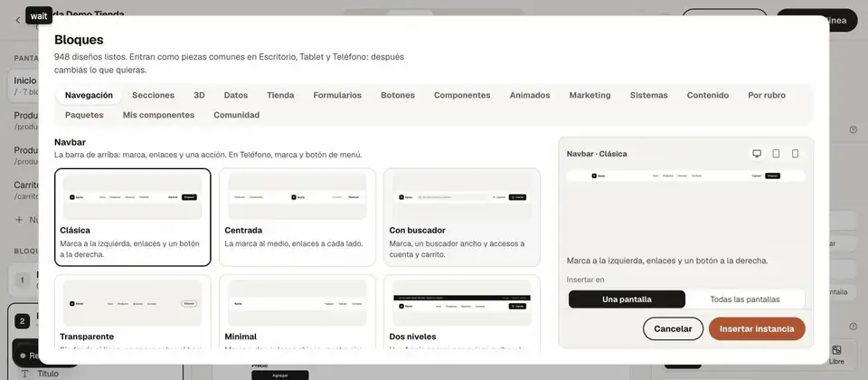Open the Sistemas tab
Image resolution: width=868 pixels, height=380 pixels.
click(x=649, y=95)
